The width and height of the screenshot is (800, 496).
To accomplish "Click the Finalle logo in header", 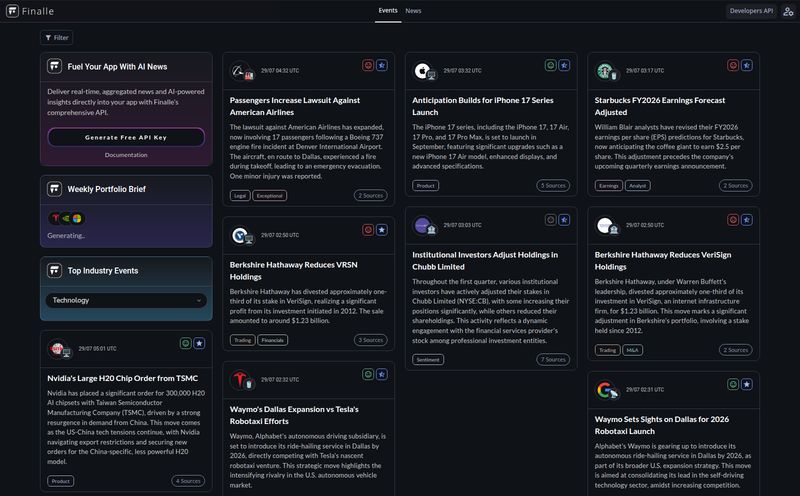I will coord(30,11).
